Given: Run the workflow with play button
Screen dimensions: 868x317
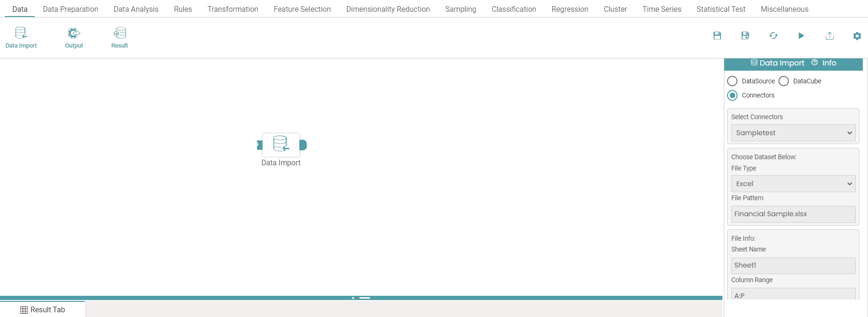Looking at the screenshot, I should 801,36.
